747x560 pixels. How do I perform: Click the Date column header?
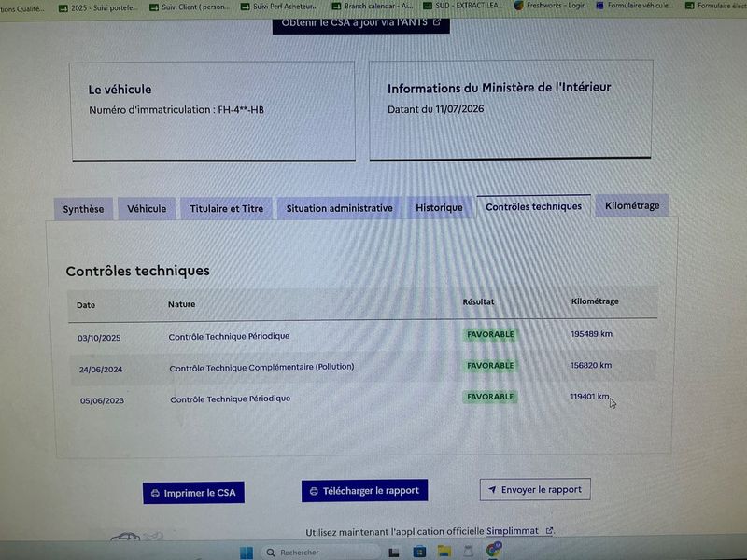86,305
